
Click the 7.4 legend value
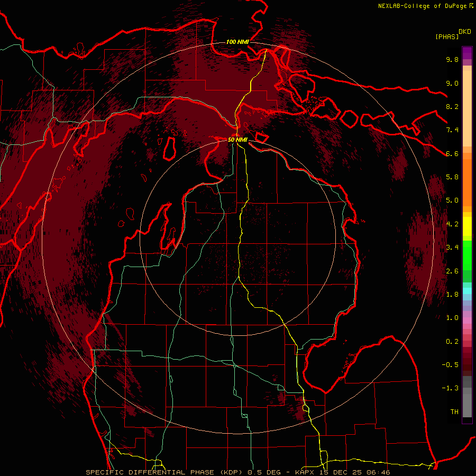(x=452, y=130)
